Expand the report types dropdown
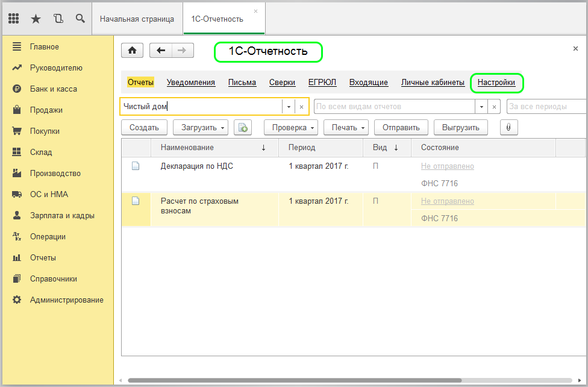The height and width of the screenshot is (387, 588). pos(481,107)
